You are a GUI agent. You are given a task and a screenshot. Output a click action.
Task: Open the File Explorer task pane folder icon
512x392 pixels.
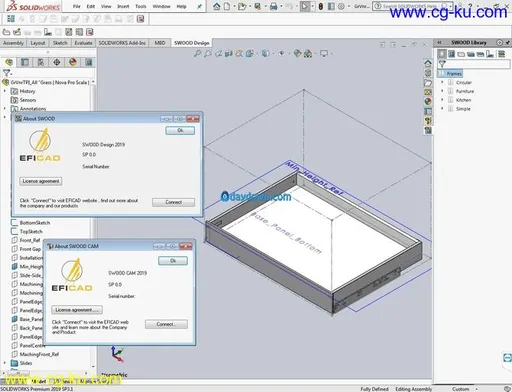click(x=428, y=82)
